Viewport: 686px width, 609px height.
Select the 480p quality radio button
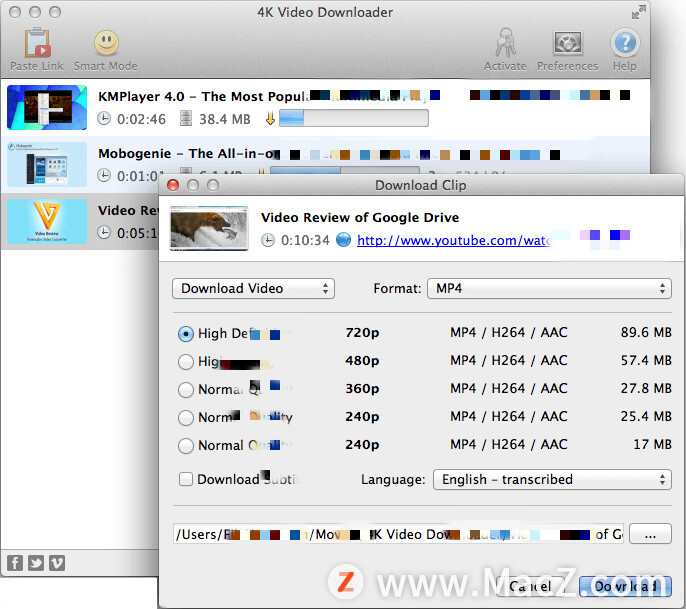pos(186,362)
